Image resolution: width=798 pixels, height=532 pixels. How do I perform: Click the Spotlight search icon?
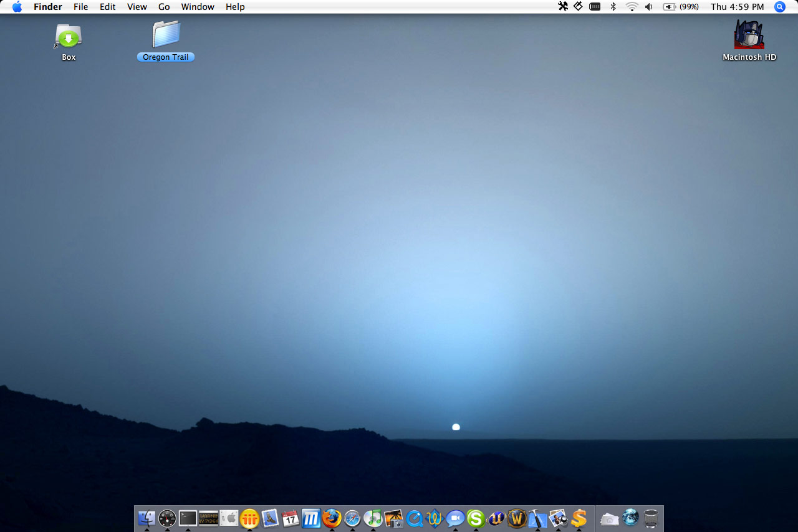pos(779,7)
